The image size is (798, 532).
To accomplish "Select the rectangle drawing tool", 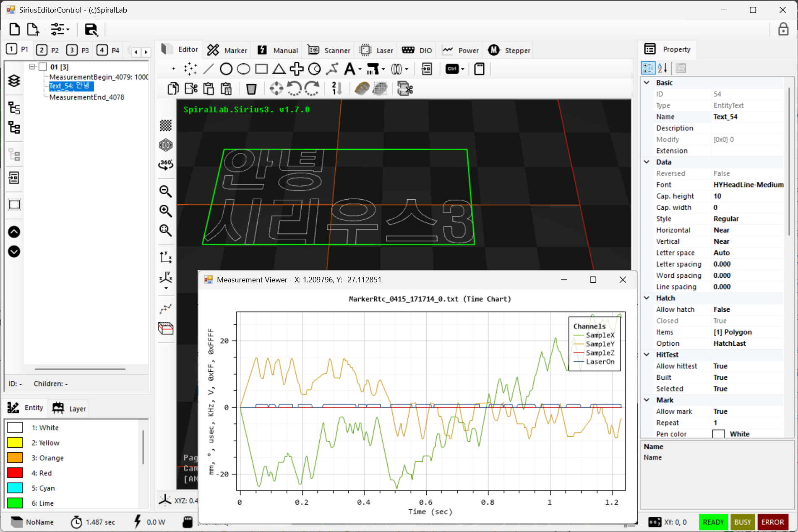I will coord(261,69).
